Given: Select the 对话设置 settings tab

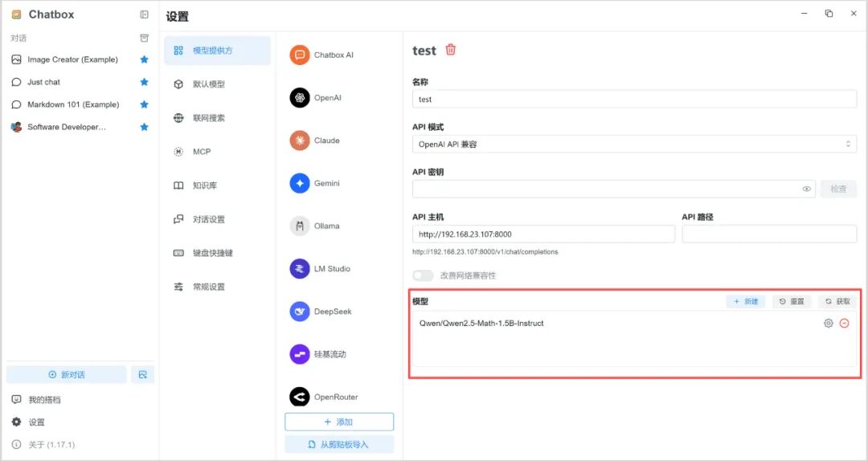Looking at the screenshot, I should [217, 219].
